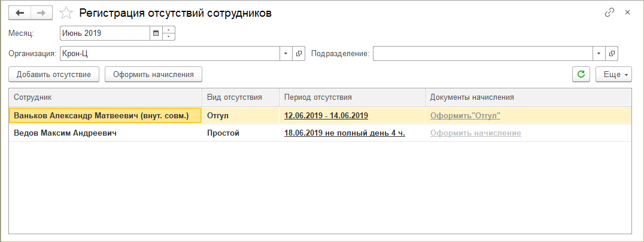Click the copy link icon
Viewport: 644px width, 242px height.
pos(610,13)
